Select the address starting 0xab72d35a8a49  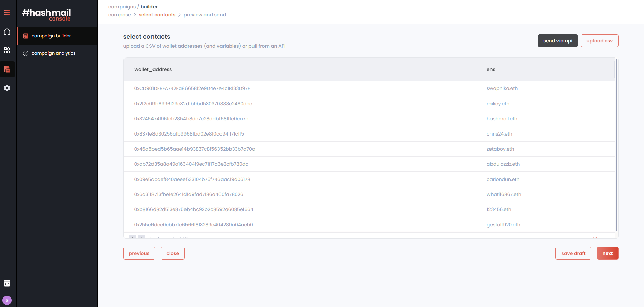[191, 164]
